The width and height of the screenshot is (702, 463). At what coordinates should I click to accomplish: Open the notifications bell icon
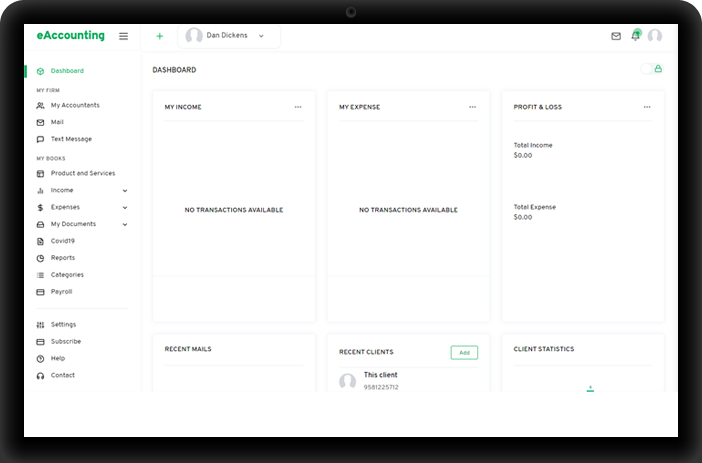tap(636, 35)
